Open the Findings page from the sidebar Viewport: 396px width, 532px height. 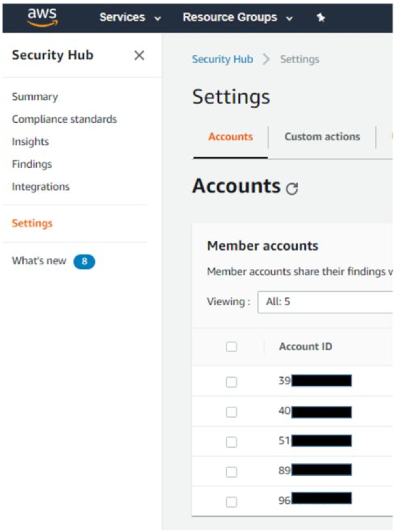point(31,164)
